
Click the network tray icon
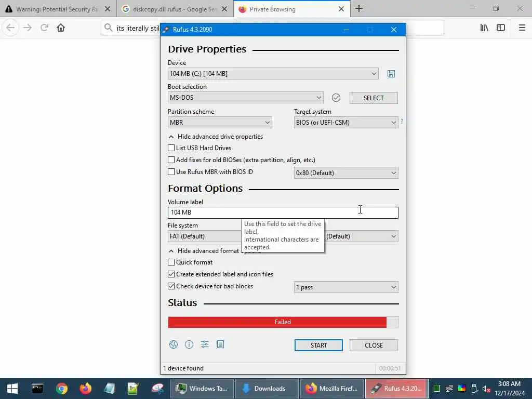click(x=449, y=389)
